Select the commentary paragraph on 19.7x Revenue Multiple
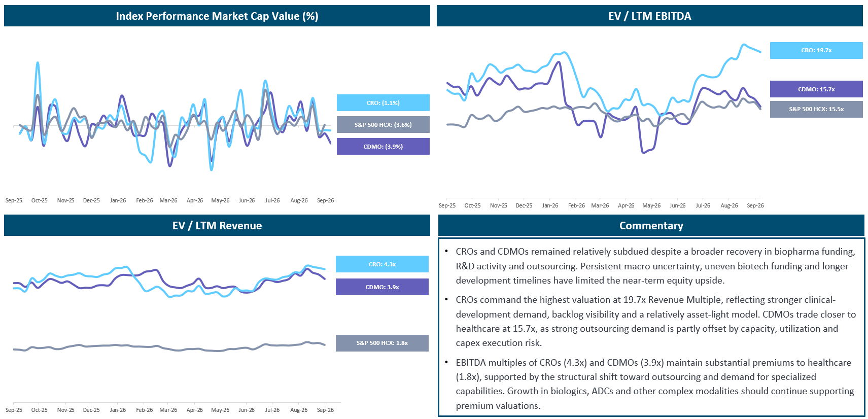This screenshot has height=419, width=868. 655,321
